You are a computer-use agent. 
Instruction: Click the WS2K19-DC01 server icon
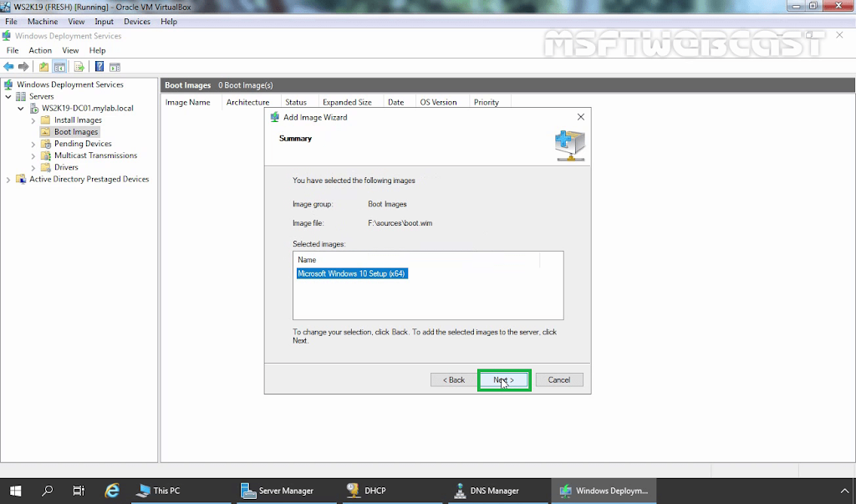pyautogui.click(x=33, y=108)
